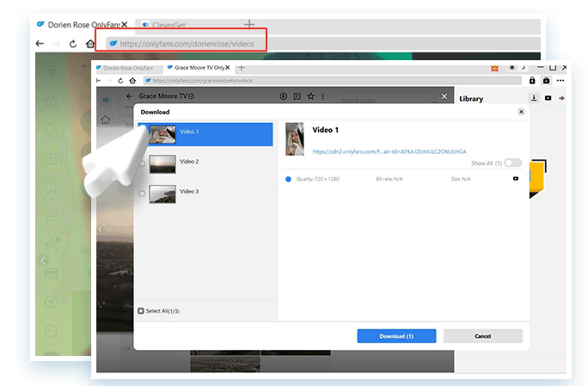588x386 pixels.
Task: Select the 720 x 1280 quality radio option
Action: [x=289, y=179]
